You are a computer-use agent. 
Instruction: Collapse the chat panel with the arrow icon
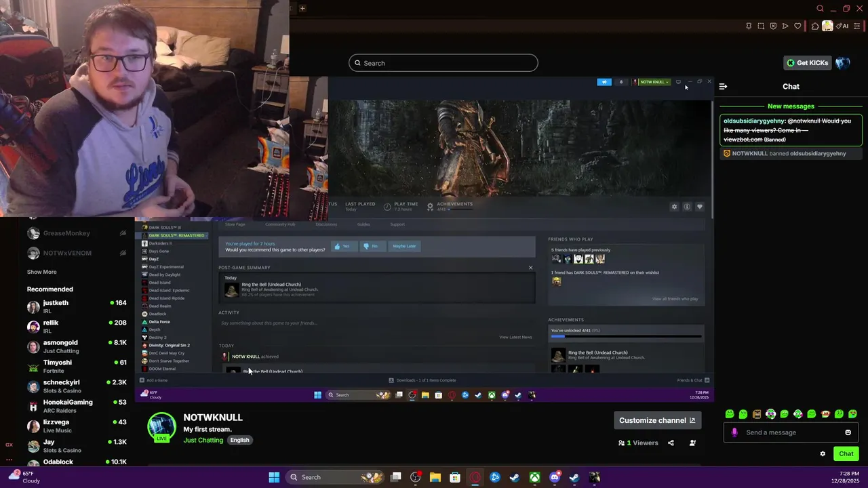pyautogui.click(x=723, y=87)
